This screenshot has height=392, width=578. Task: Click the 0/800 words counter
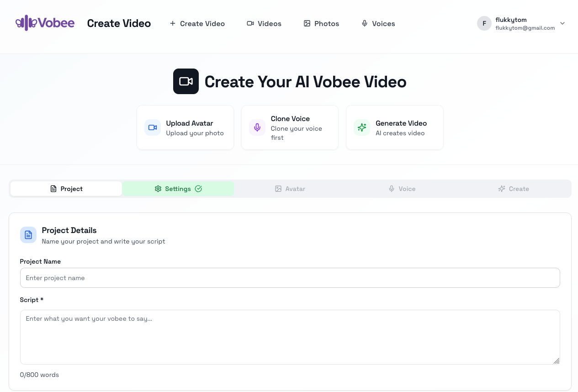39,375
